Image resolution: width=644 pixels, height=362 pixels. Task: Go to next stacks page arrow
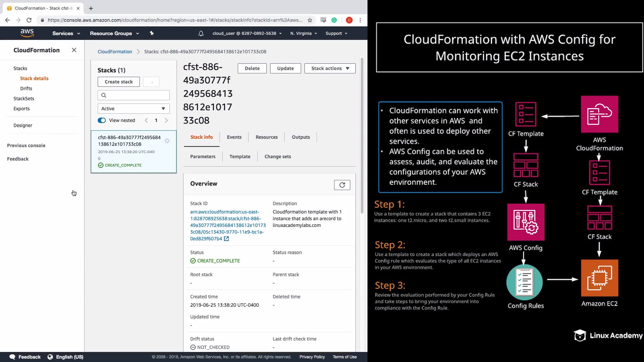166,120
